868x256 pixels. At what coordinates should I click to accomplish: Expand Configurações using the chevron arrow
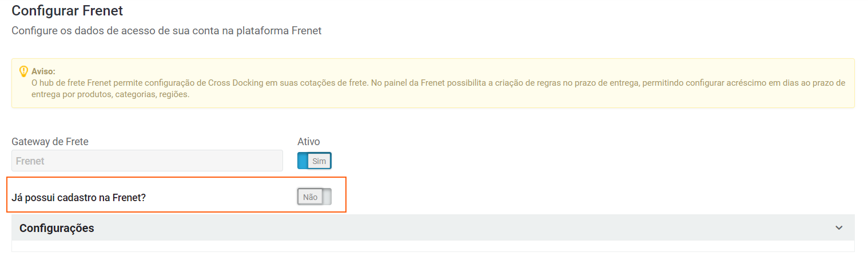(839, 228)
